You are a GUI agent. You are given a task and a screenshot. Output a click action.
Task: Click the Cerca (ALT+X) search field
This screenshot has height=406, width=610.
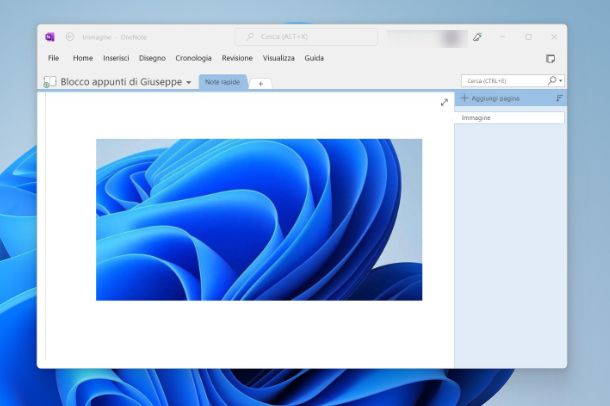click(307, 37)
